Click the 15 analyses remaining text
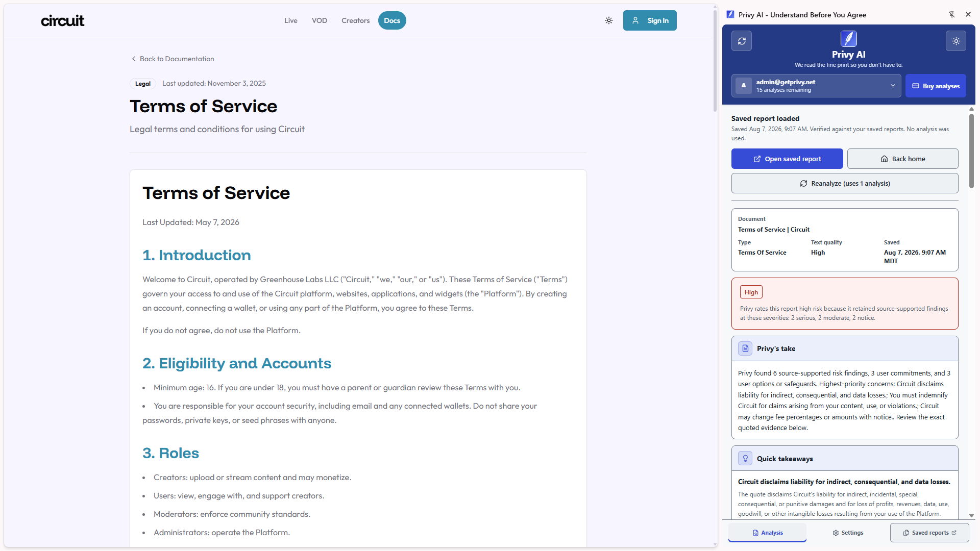Image resolution: width=980 pixels, height=551 pixels. [783, 90]
